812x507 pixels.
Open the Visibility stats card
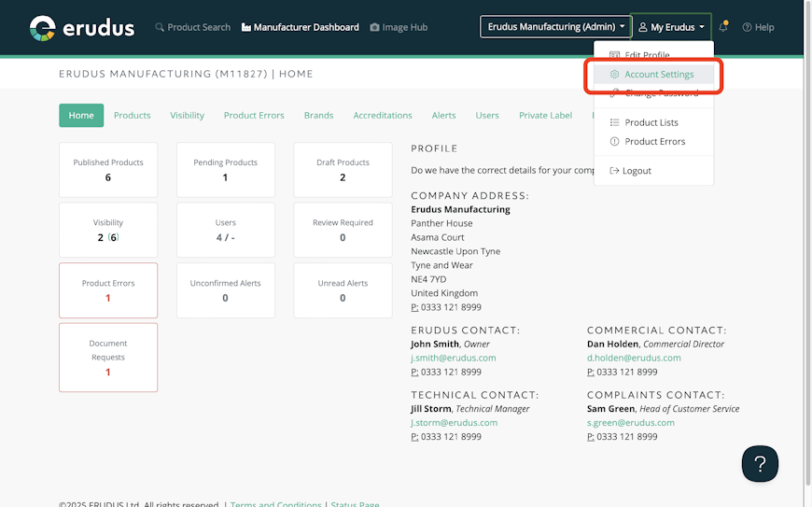pos(108,230)
